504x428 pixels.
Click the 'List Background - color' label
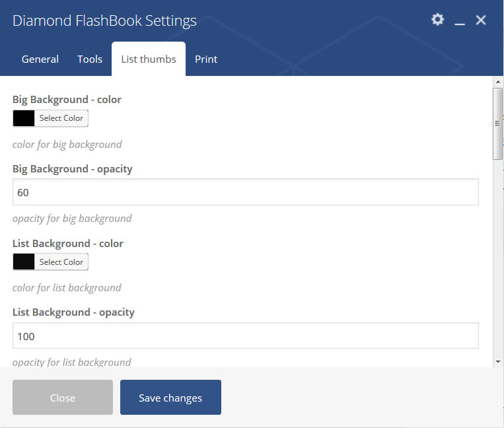coord(68,244)
